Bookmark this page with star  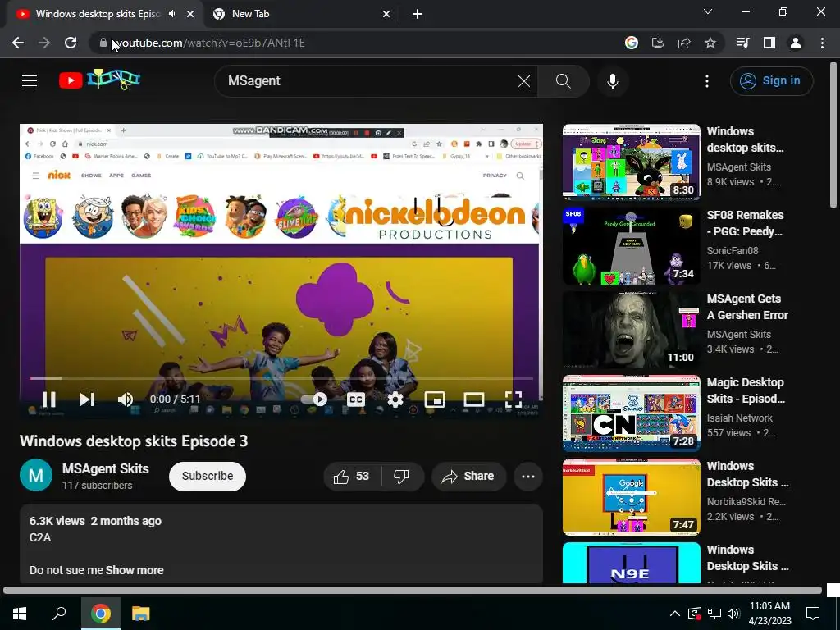click(x=710, y=43)
